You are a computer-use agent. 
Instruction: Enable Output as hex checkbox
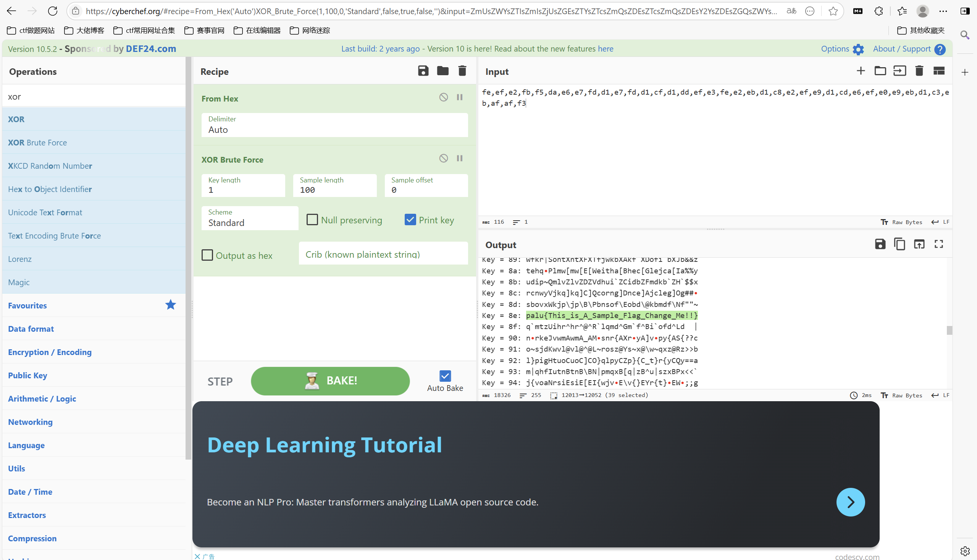pyautogui.click(x=207, y=255)
